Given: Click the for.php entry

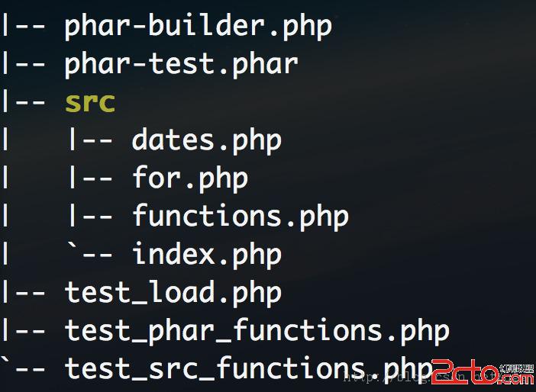Looking at the screenshot, I should pyautogui.click(x=189, y=179).
